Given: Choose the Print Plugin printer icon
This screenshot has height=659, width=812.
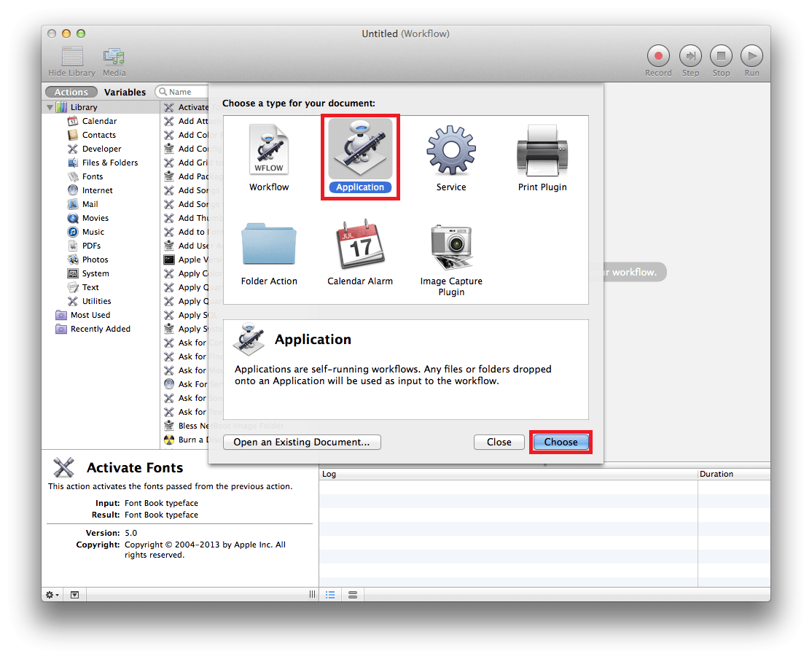Looking at the screenshot, I should [542, 150].
